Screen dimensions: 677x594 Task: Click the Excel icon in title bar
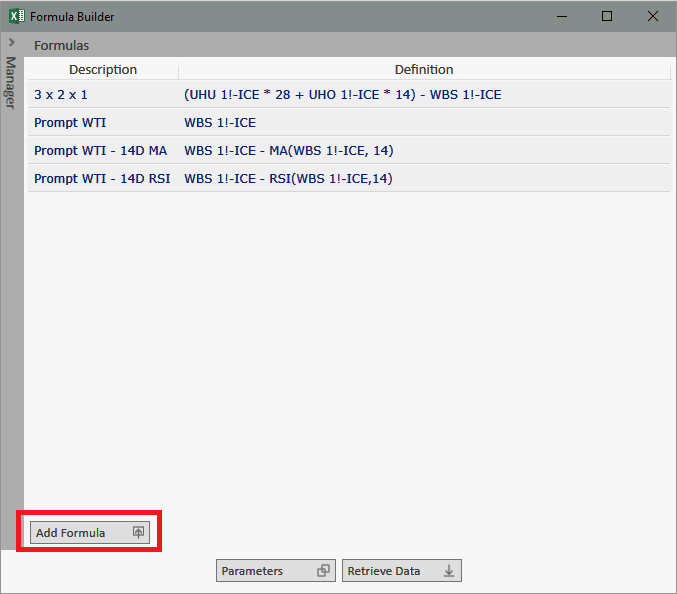(17, 16)
